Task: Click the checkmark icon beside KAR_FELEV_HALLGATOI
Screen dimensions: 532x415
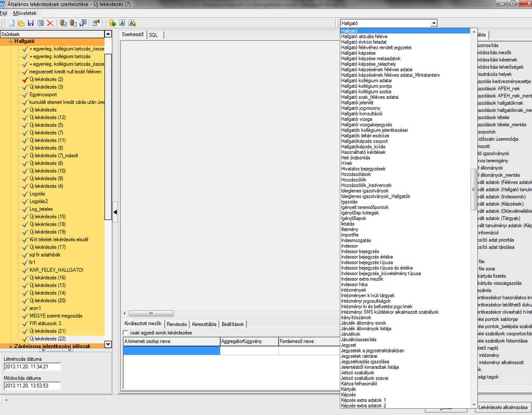Action: [25, 270]
